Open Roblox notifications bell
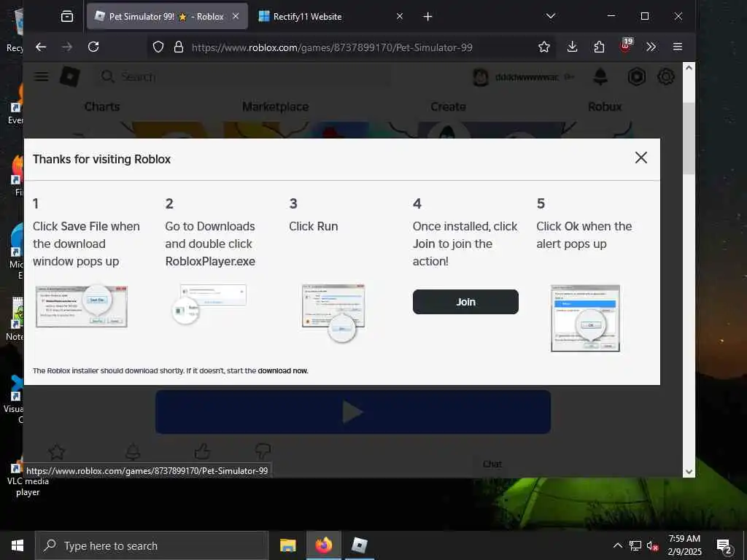Image resolution: width=747 pixels, height=560 pixels. coord(600,77)
